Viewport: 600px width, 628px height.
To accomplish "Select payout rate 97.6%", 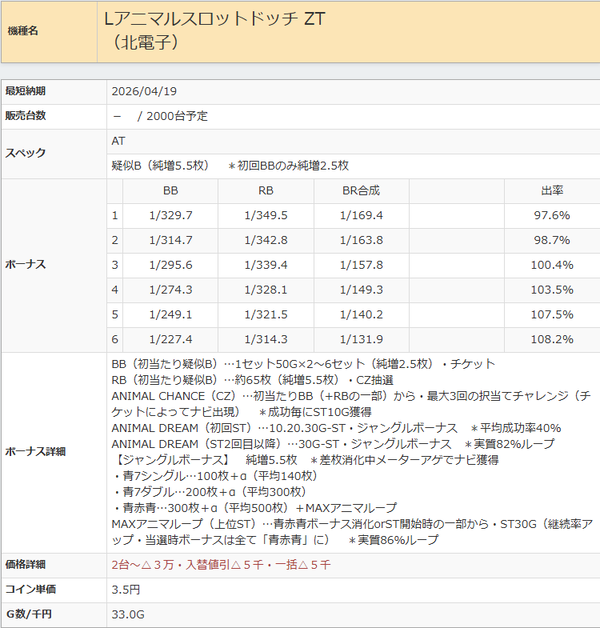I will (552, 215).
